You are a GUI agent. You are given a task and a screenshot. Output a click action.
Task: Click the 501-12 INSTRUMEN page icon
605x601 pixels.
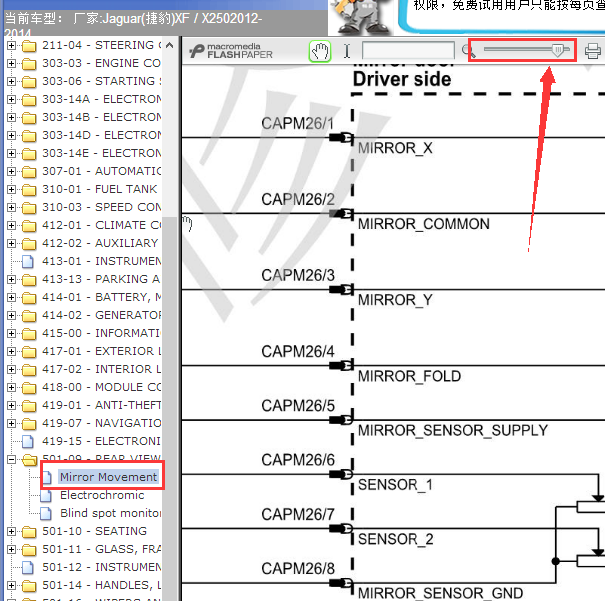click(x=28, y=567)
